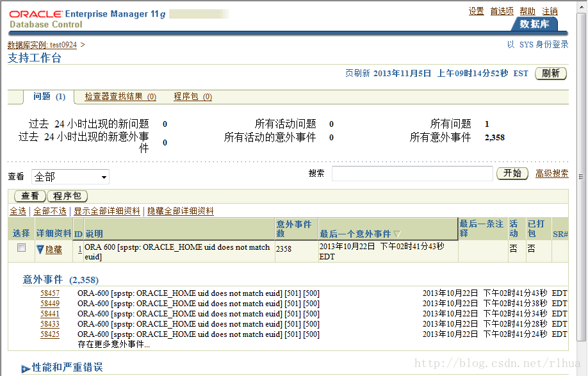This screenshot has height=376, width=588.
Task: Click the vertical scrollbar on the right edge
Action: click(x=582, y=177)
